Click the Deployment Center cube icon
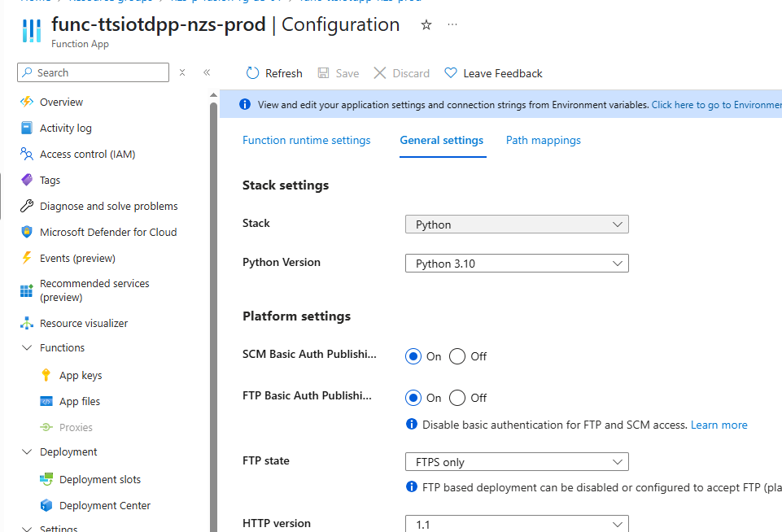This screenshot has width=782, height=532. 46,505
